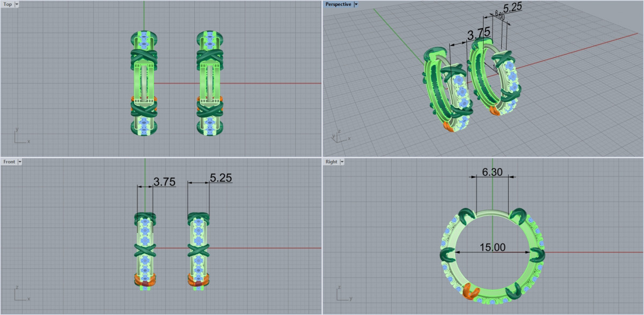Open the Top viewport dropdown arrow
The height and width of the screenshot is (315, 644).
(17, 4)
